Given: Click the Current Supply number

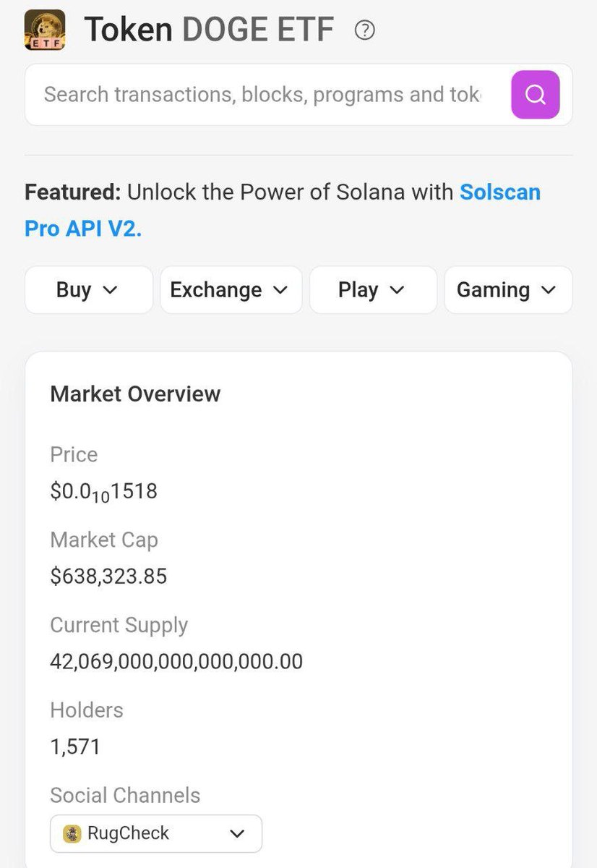Looking at the screenshot, I should (x=176, y=662).
